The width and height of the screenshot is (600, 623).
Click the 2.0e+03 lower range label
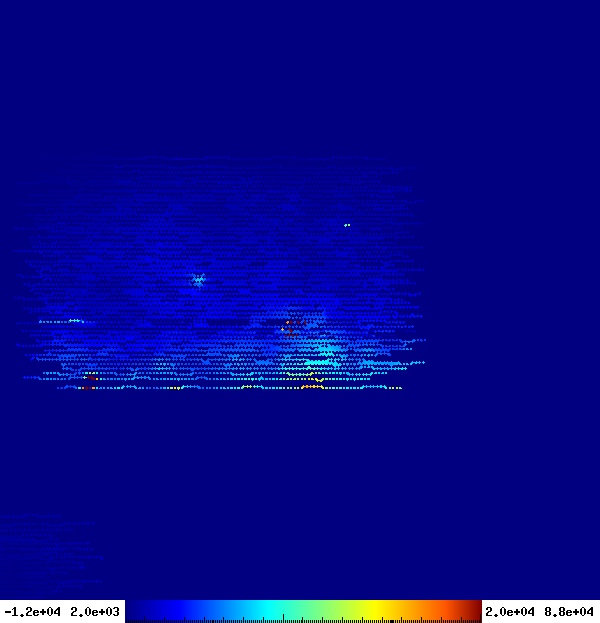tap(95, 611)
